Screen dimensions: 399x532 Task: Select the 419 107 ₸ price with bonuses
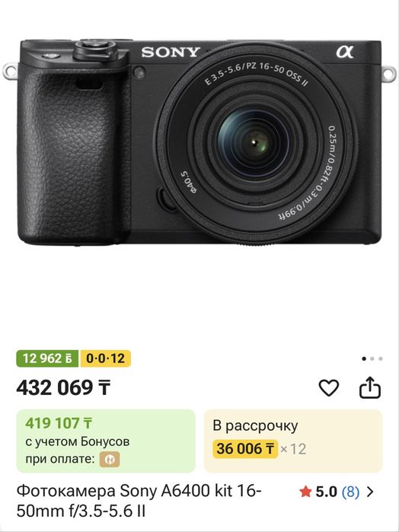coord(59,423)
